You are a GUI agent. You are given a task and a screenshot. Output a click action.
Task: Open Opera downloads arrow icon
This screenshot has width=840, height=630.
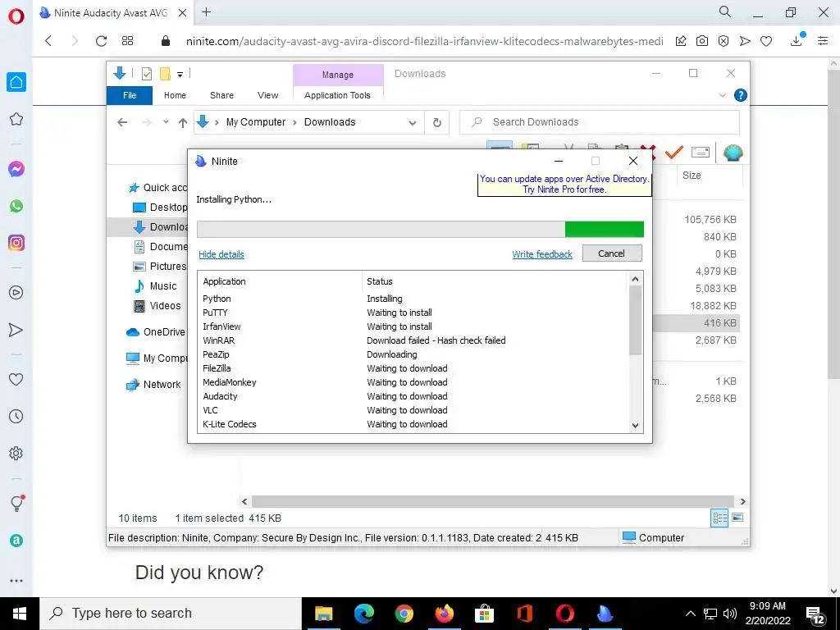(x=797, y=40)
